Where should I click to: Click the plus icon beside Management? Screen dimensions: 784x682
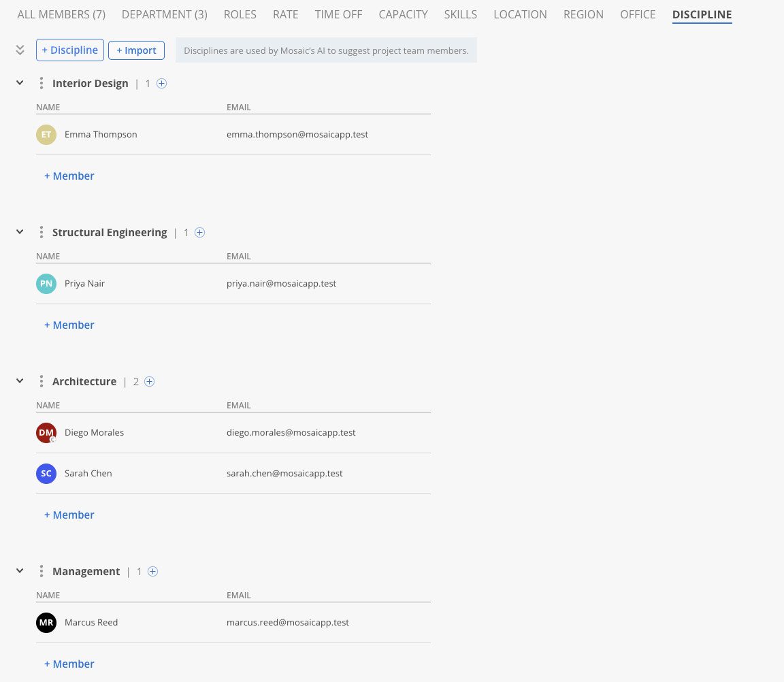153,572
